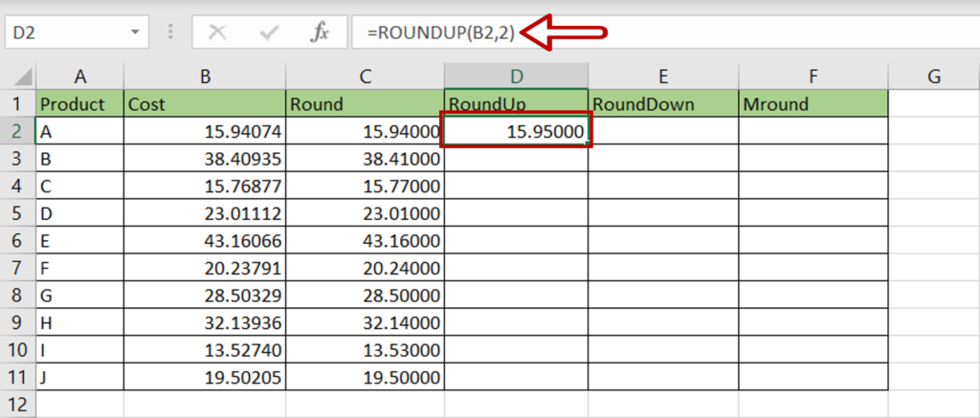Click the Select All corner triangle
Screen dimensions: 980x418
[x=23, y=77]
